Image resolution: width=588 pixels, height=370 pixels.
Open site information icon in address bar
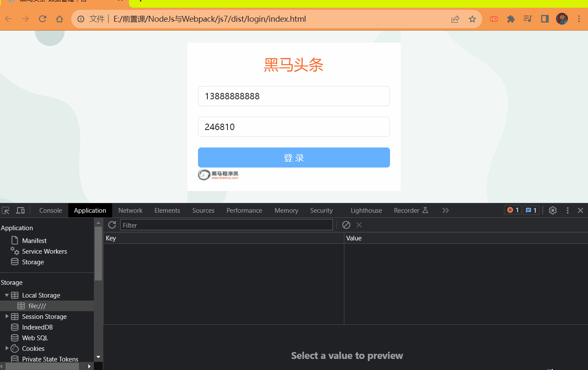[x=81, y=19]
